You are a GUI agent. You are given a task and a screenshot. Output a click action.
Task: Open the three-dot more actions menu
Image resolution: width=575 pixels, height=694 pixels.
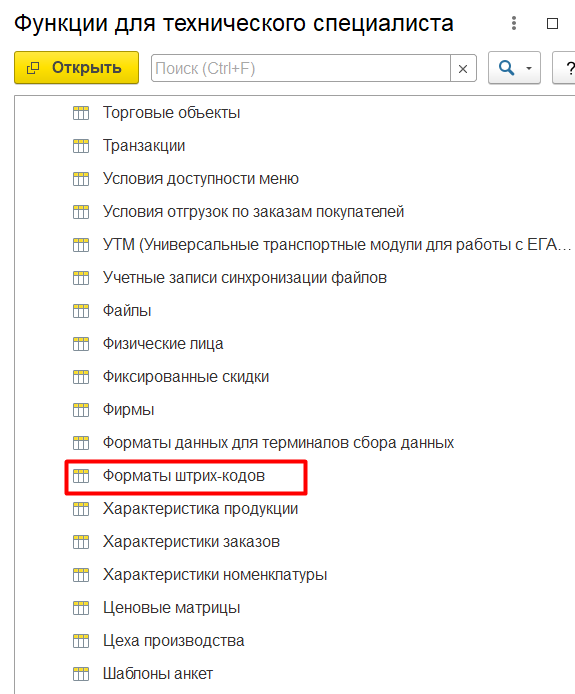(x=513, y=23)
